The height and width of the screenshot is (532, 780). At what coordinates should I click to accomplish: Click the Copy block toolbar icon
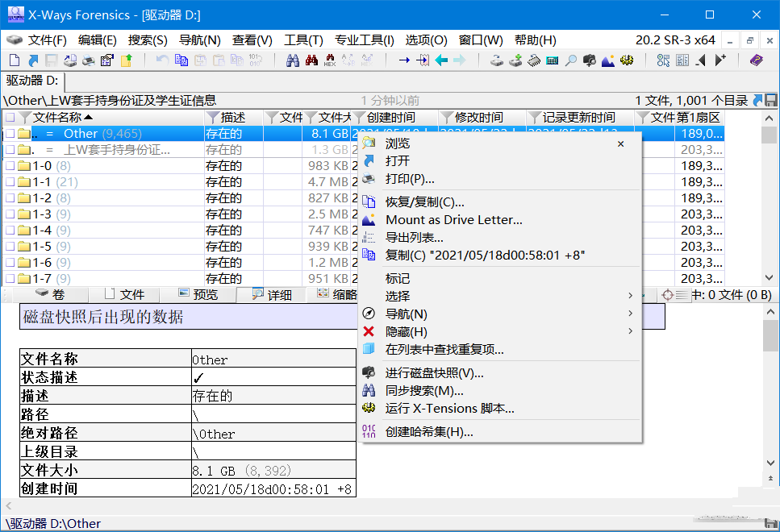181,60
